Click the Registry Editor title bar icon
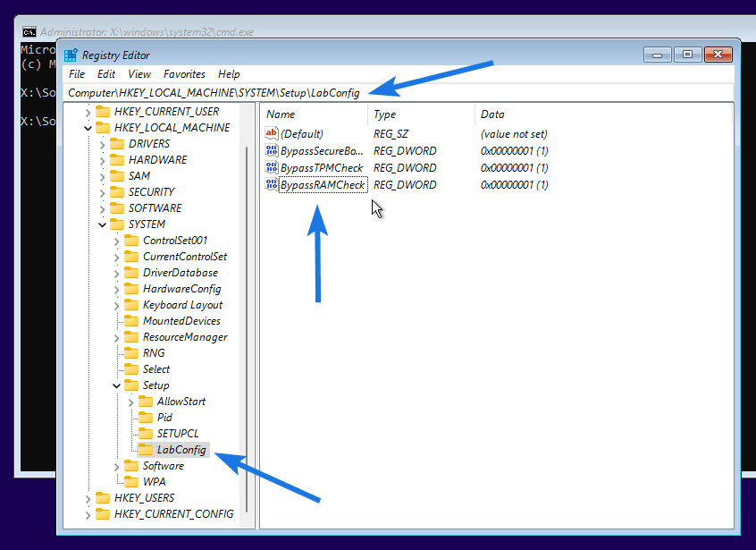756x550 pixels. tap(71, 55)
